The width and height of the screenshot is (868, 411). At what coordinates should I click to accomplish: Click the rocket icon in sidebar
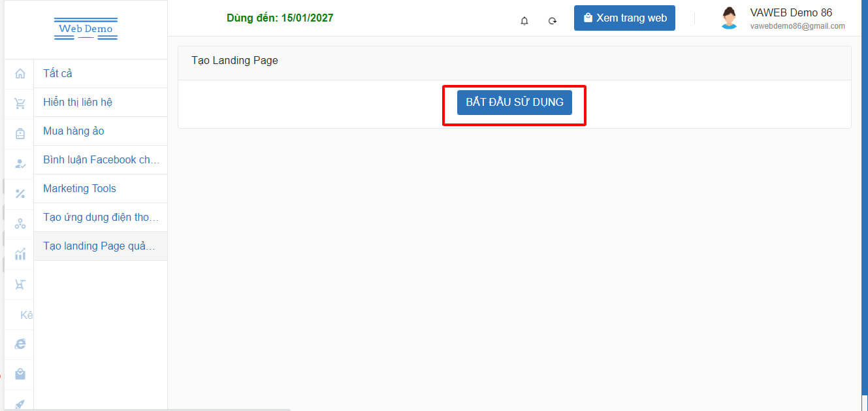pos(20,403)
